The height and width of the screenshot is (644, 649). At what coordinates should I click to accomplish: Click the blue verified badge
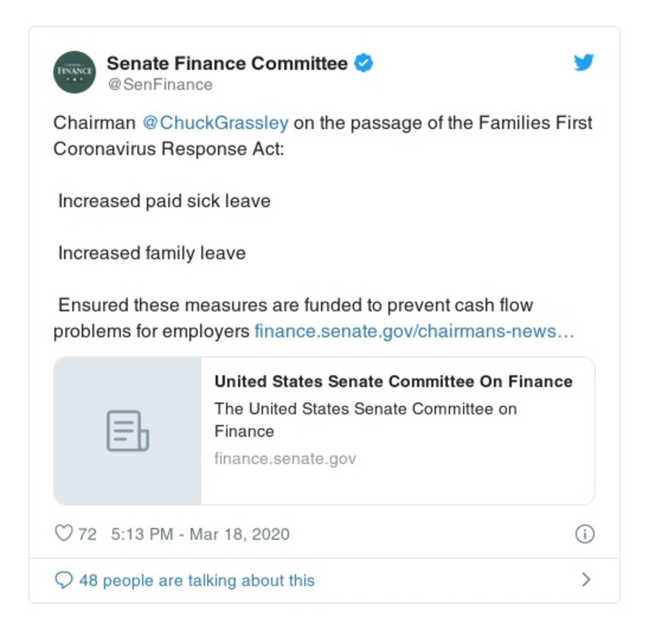[364, 63]
